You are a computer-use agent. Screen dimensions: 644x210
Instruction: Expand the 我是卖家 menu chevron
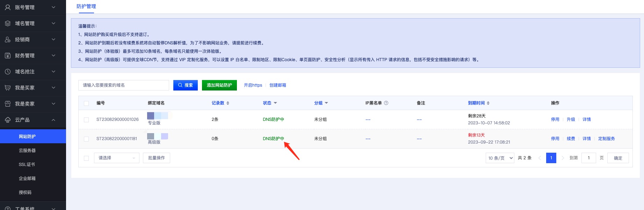coord(53,104)
